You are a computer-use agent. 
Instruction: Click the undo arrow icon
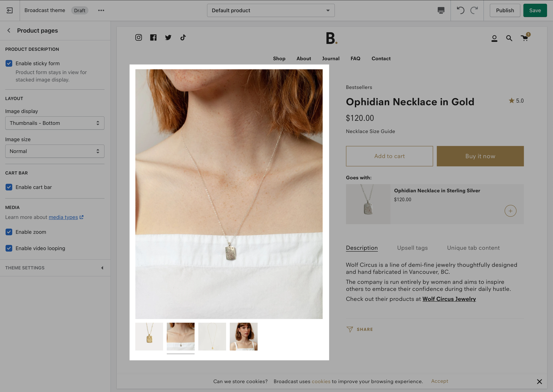click(x=460, y=10)
